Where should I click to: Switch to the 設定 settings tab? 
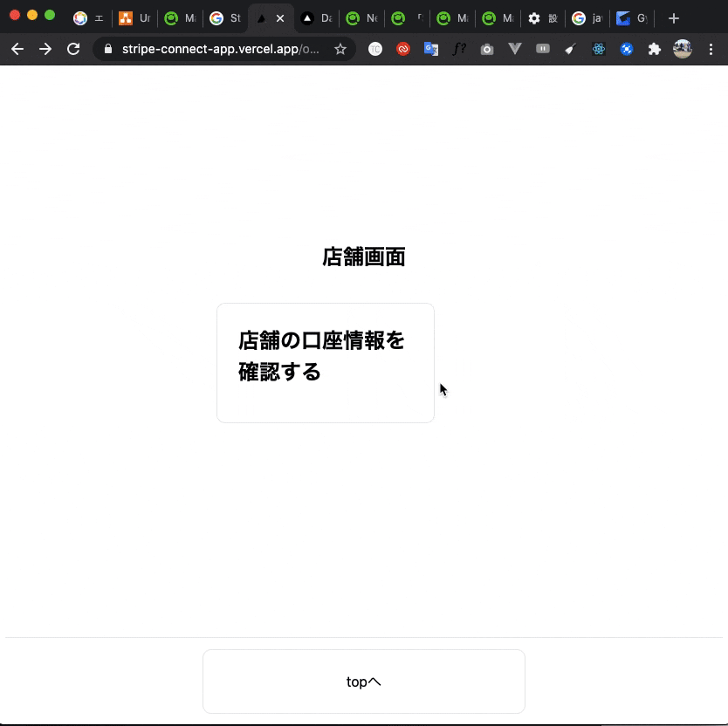542,17
